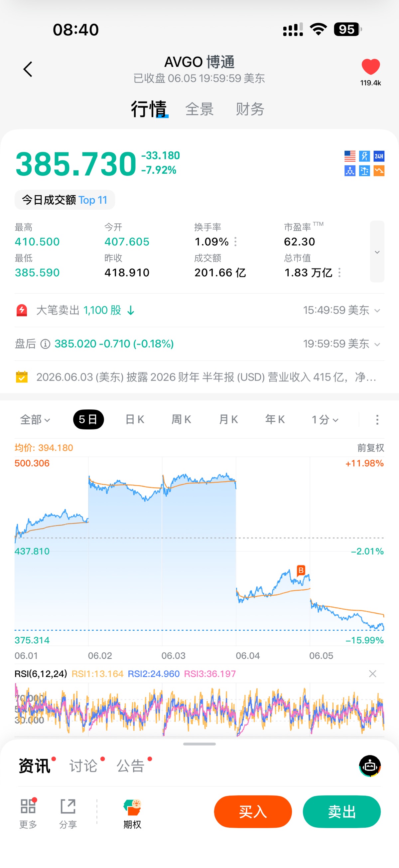
Task: Select the 日K chart tab
Action: [135, 419]
